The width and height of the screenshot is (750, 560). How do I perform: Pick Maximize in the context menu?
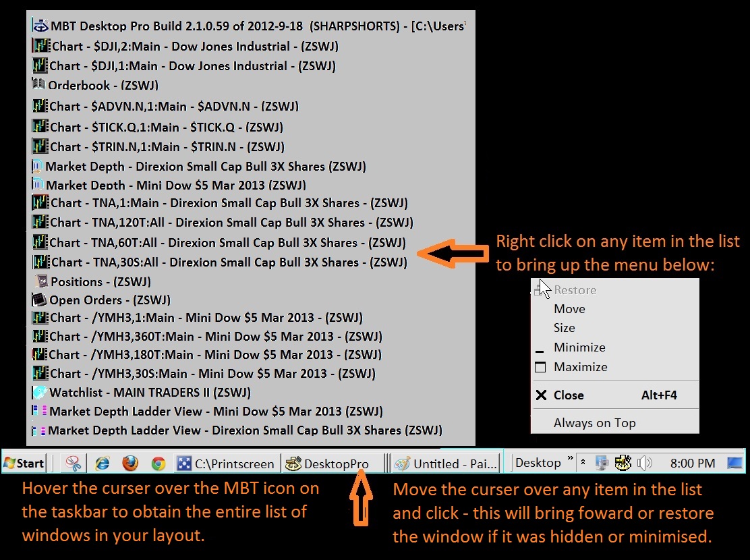point(615,366)
